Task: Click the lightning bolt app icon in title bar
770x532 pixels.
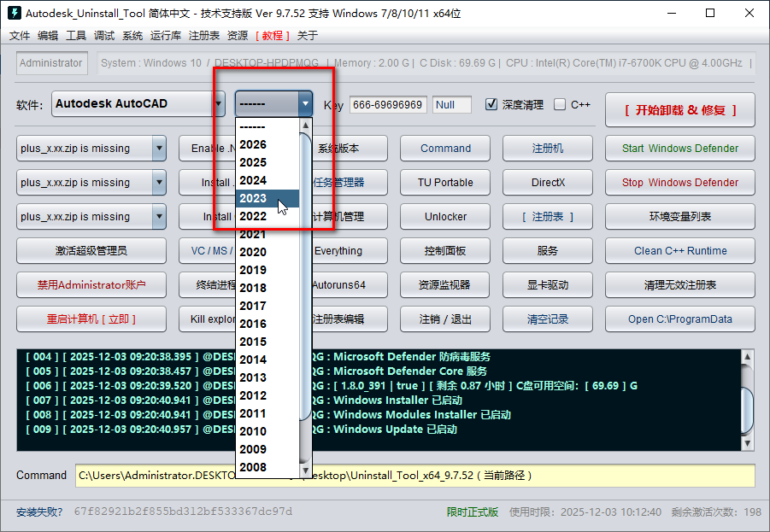Action: [15, 13]
